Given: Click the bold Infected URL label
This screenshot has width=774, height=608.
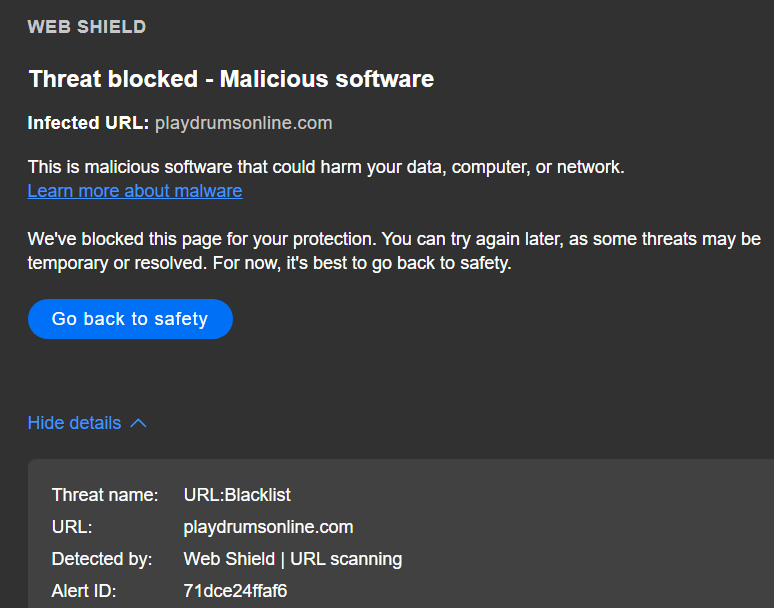Looking at the screenshot, I should pos(88,123).
